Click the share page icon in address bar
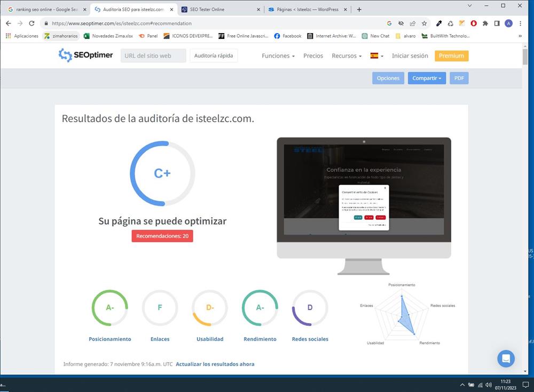534x392 pixels. click(x=413, y=23)
